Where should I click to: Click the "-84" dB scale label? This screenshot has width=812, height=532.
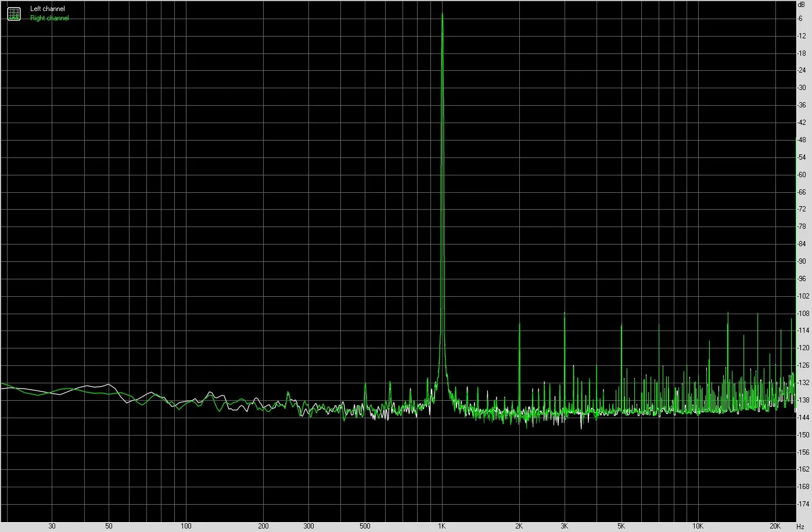tap(802, 244)
